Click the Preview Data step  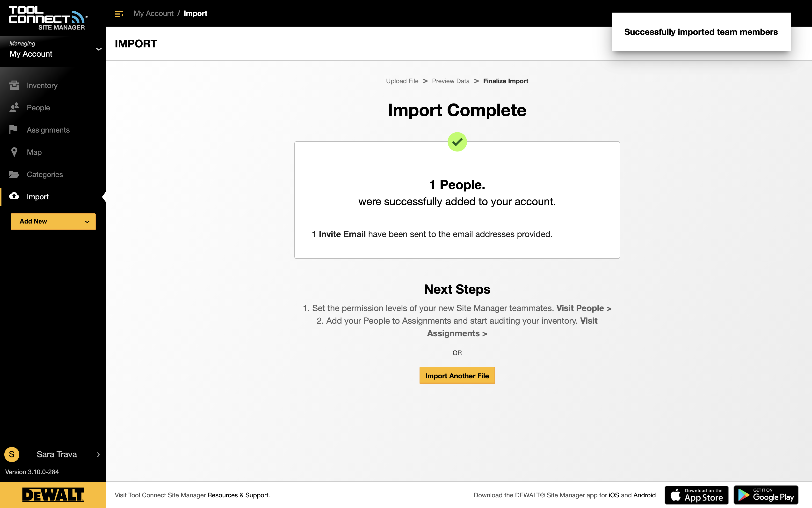451,81
